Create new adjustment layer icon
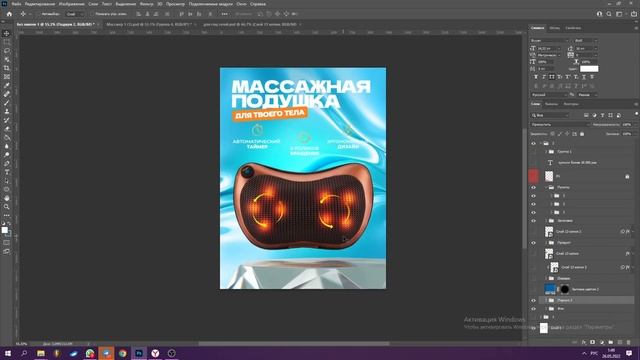 (x=602, y=342)
